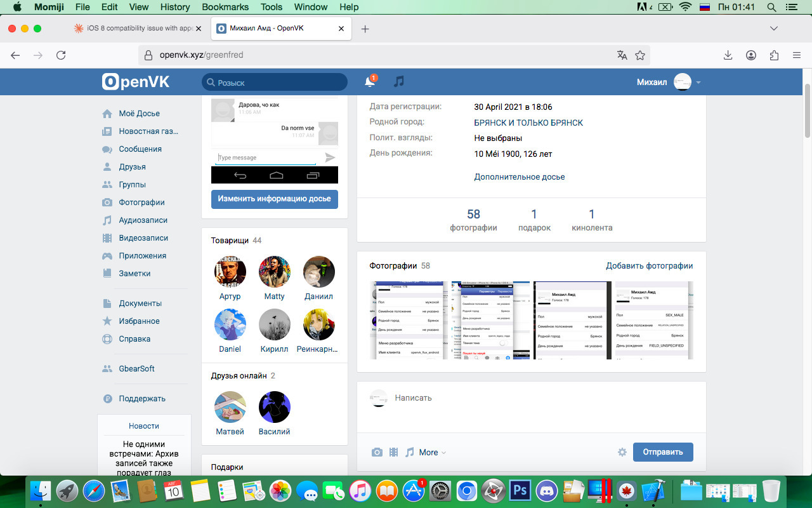Open the GbearSoft group in sidebar
Screen dimensions: 812x508
136,369
